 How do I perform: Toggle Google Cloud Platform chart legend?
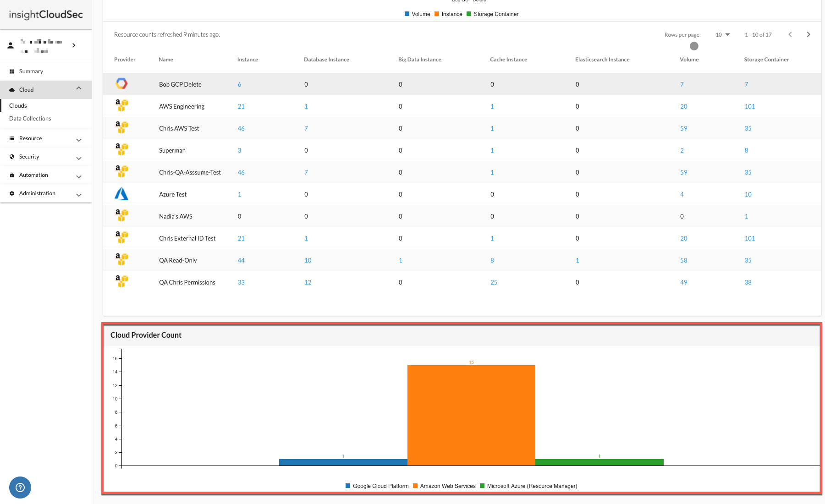click(377, 486)
